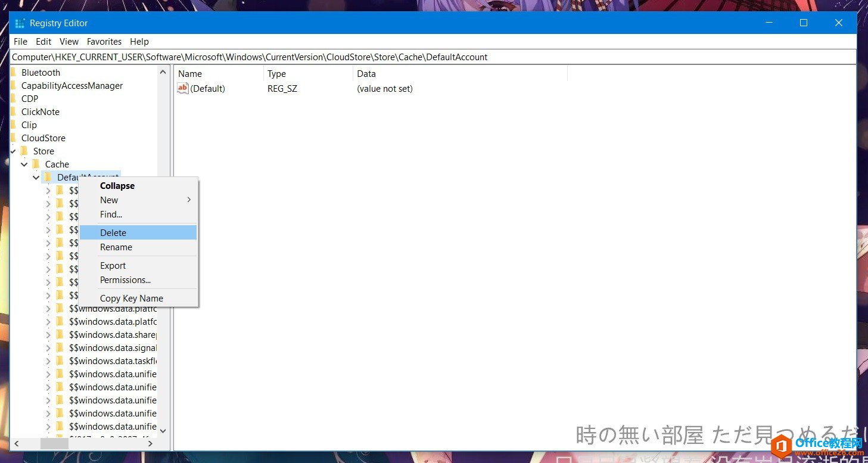Collapse the DefaultAccount key chevron
Screen dimensions: 868x463
[36, 177]
